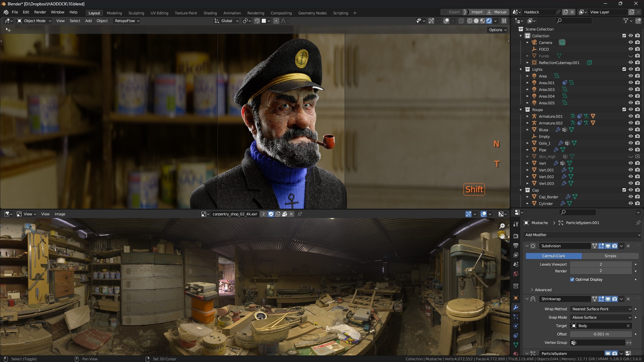644x362 pixels.
Task: Open the Global transform orientation dropdown
Action: [x=227, y=21]
